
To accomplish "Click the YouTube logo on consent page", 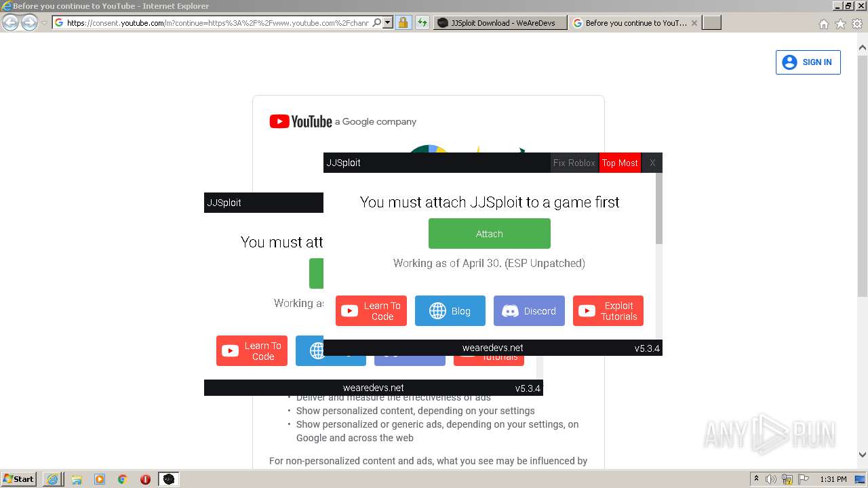I will point(300,121).
